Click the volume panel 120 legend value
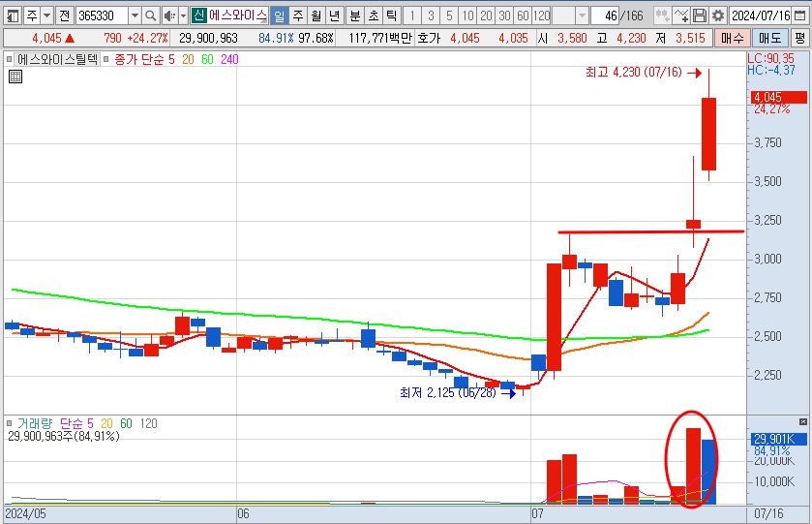The width and height of the screenshot is (812, 524). [x=149, y=423]
